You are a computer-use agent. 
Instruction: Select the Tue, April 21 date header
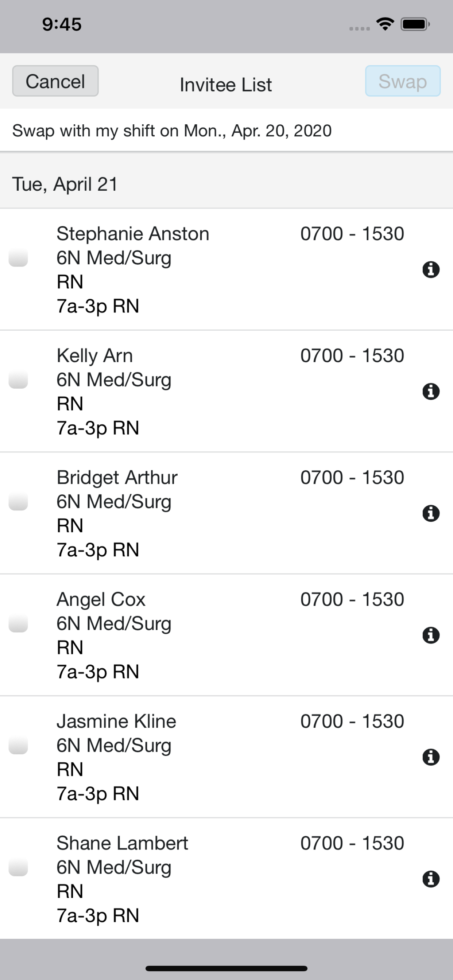(x=226, y=184)
